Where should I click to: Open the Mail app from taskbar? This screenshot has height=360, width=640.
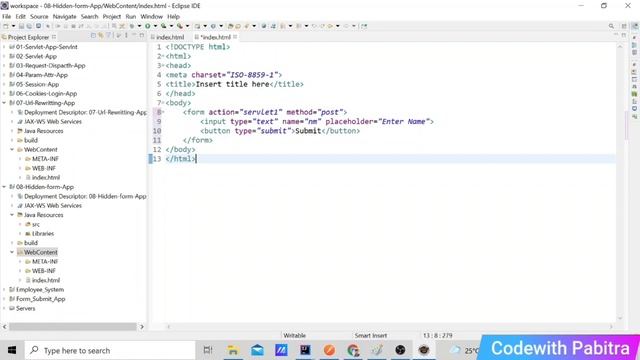[x=257, y=350]
